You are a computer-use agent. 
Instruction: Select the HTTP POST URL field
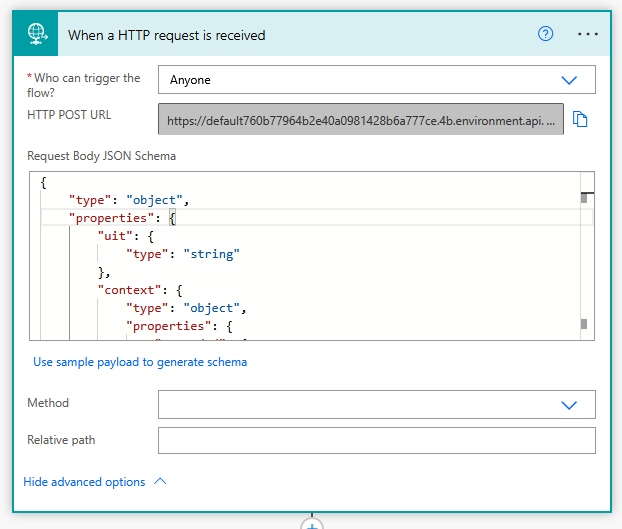tap(361, 119)
